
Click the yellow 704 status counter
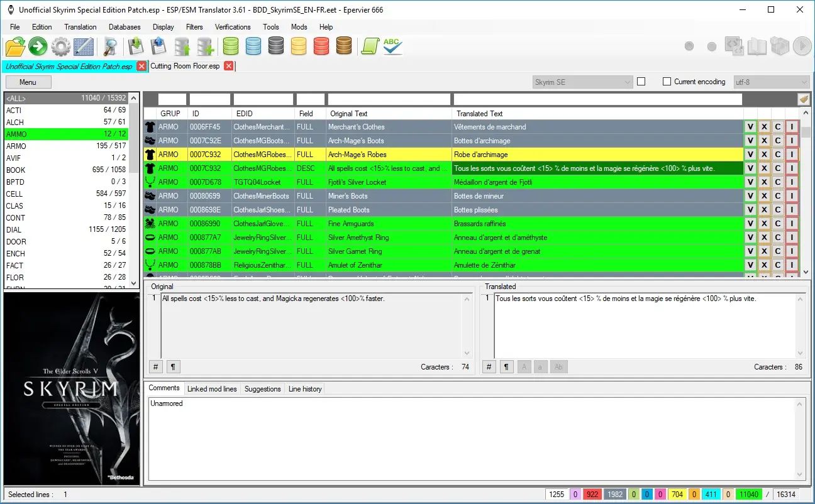pos(677,495)
